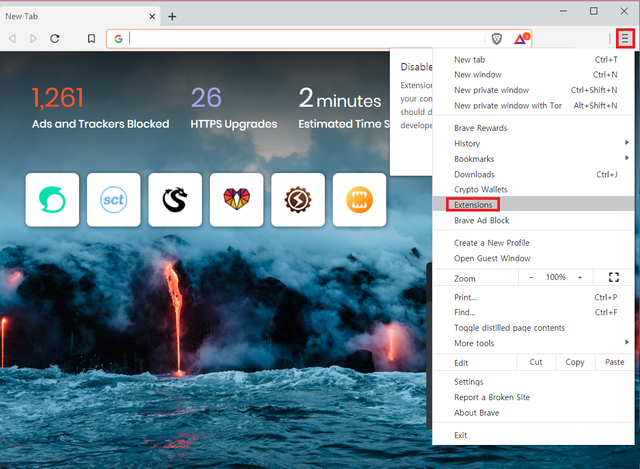Open Downloads from menu
The image size is (640, 469).
click(533, 175)
